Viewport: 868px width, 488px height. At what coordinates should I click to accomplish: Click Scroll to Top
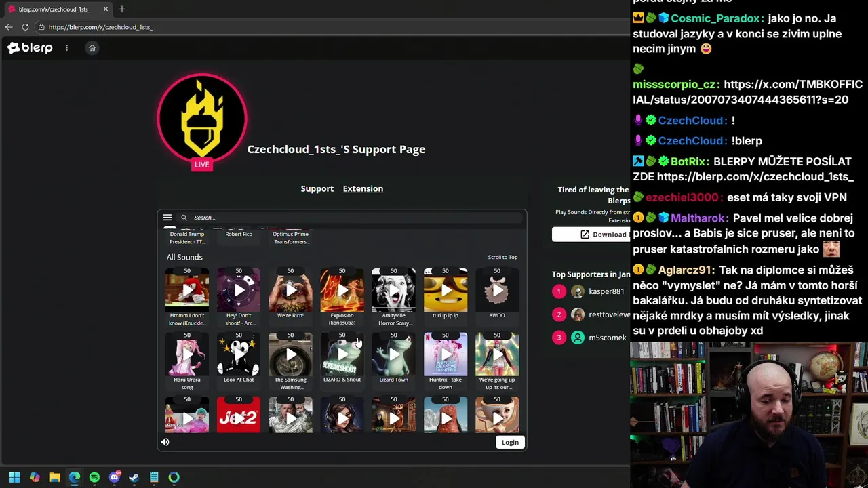[502, 257]
